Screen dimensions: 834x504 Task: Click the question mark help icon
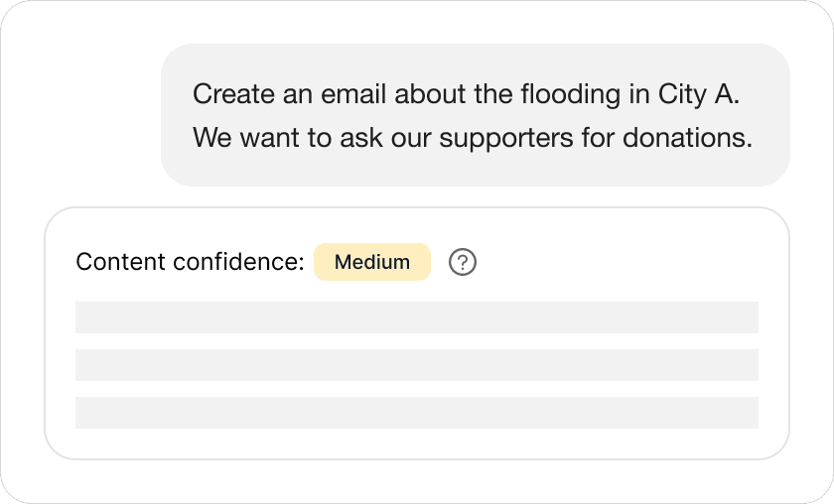point(463,263)
